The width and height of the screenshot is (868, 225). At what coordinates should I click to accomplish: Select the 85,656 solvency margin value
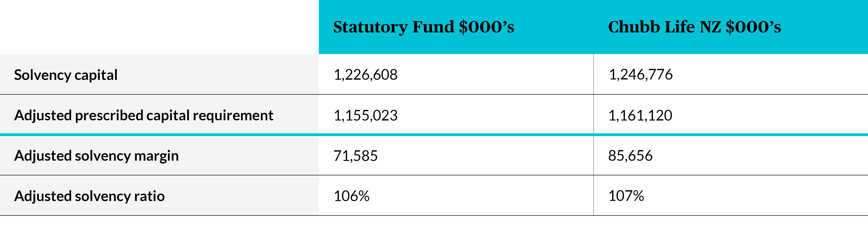click(x=630, y=156)
